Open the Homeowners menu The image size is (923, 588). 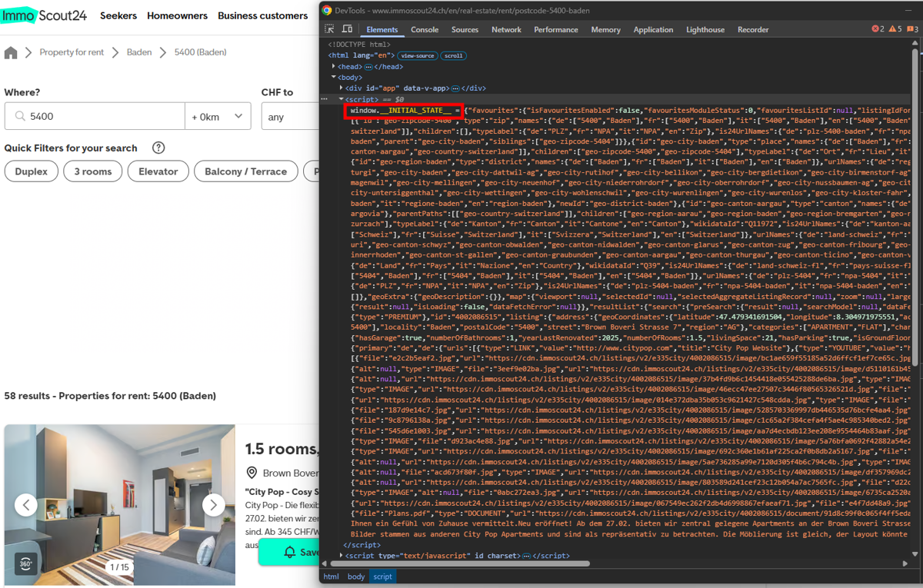178,15
